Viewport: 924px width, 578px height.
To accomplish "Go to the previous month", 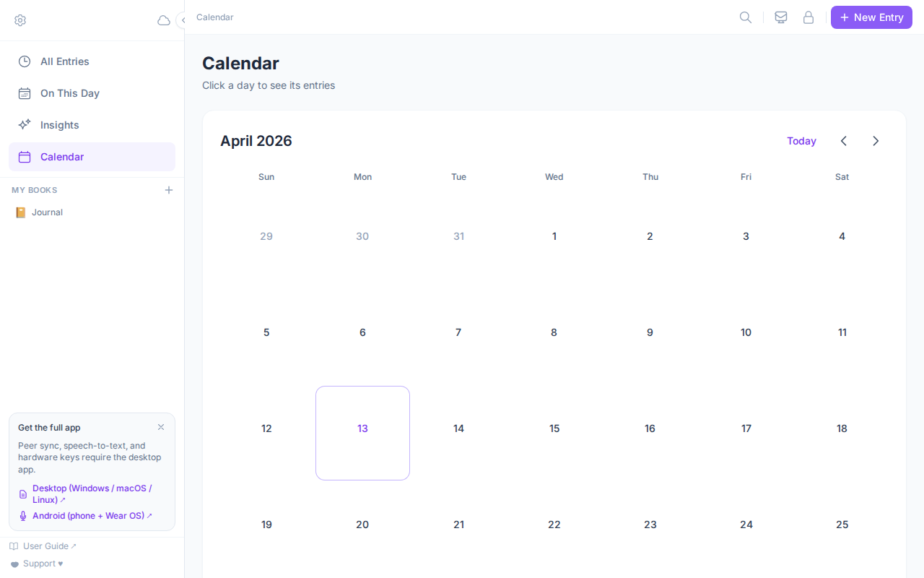I will coord(843,141).
